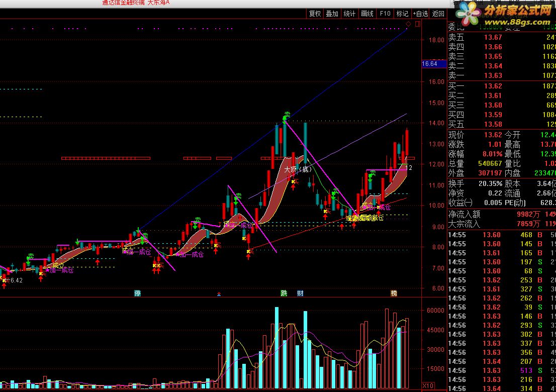Click the 18.00 price axis label
Screen dimensions: 556x392
point(436,40)
